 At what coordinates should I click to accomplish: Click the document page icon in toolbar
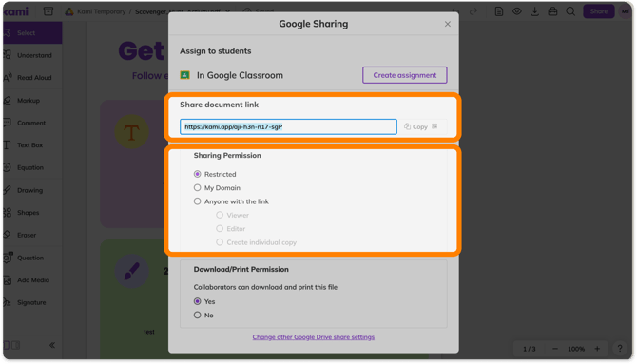click(499, 11)
